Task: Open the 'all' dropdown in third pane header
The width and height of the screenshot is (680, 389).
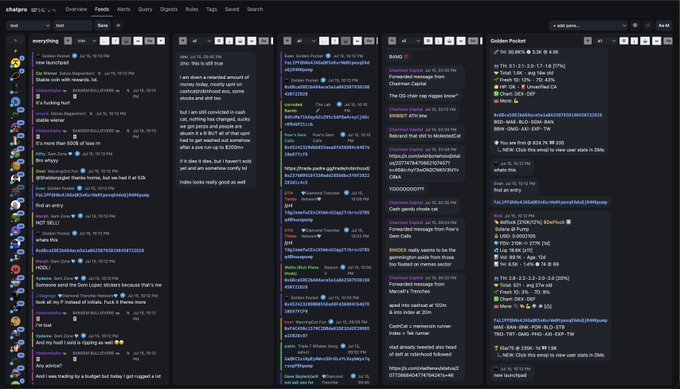Action: [x=306, y=41]
